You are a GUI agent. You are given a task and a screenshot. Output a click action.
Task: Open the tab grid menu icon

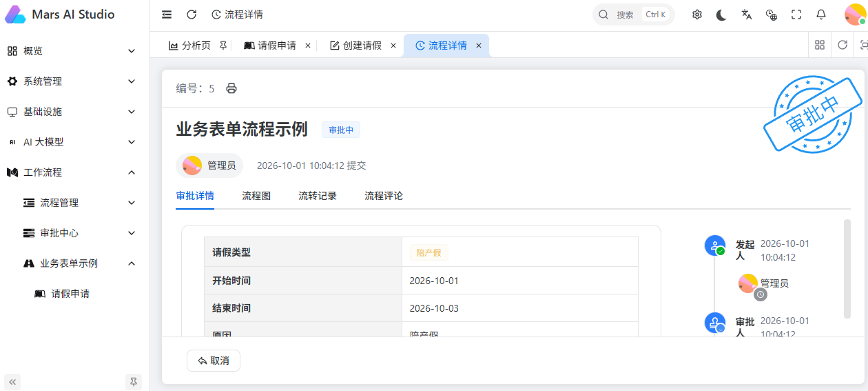point(820,45)
